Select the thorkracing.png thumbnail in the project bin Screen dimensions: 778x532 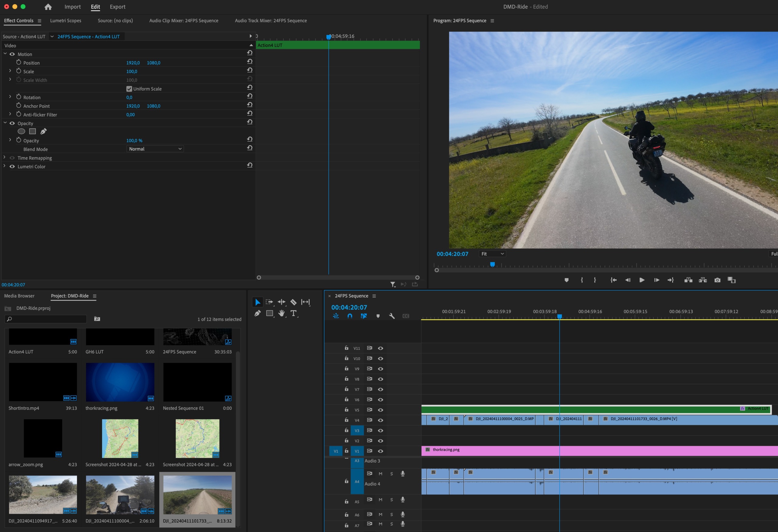pos(120,382)
